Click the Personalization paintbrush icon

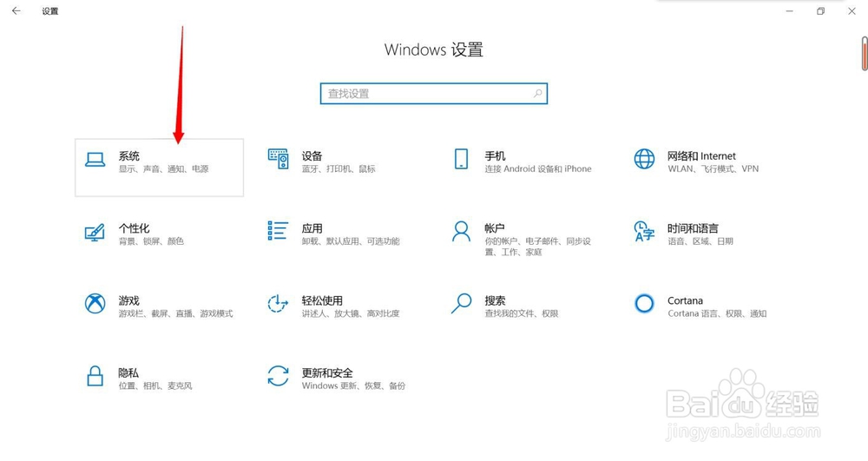[95, 231]
